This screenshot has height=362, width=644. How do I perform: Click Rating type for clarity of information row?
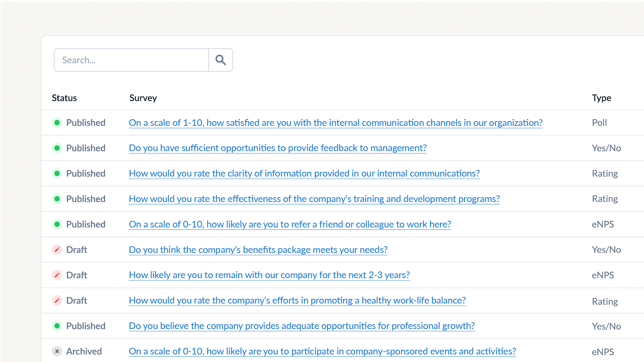click(x=605, y=174)
